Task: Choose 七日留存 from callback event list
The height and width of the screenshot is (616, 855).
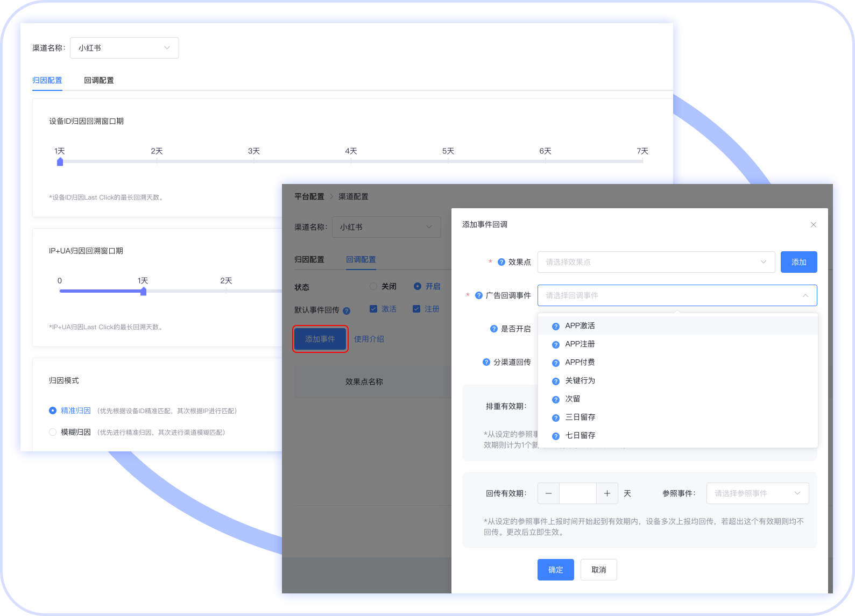Action: (678, 436)
